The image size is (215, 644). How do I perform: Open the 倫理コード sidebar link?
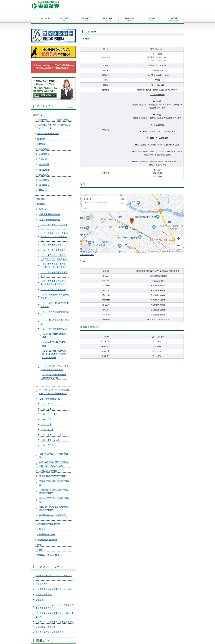42,545
